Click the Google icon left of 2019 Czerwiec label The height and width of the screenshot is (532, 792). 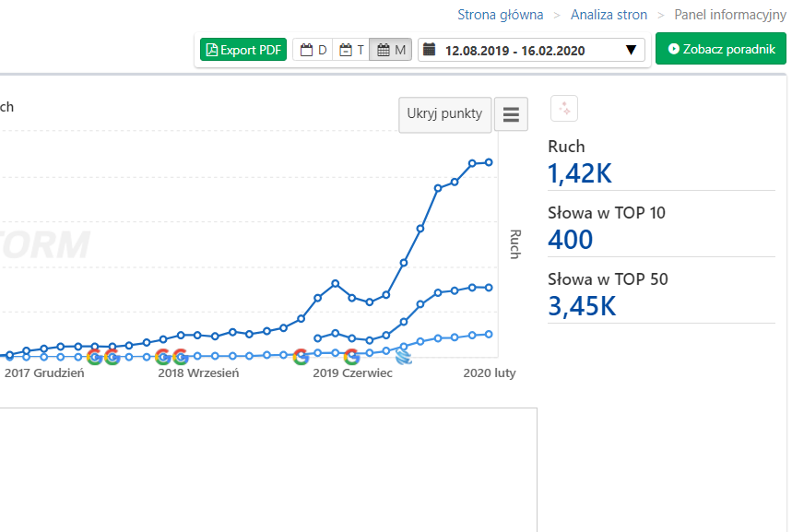click(301, 357)
